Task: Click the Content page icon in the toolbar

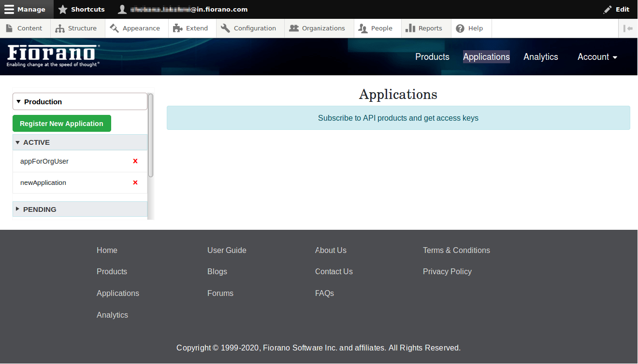Action: [9, 28]
